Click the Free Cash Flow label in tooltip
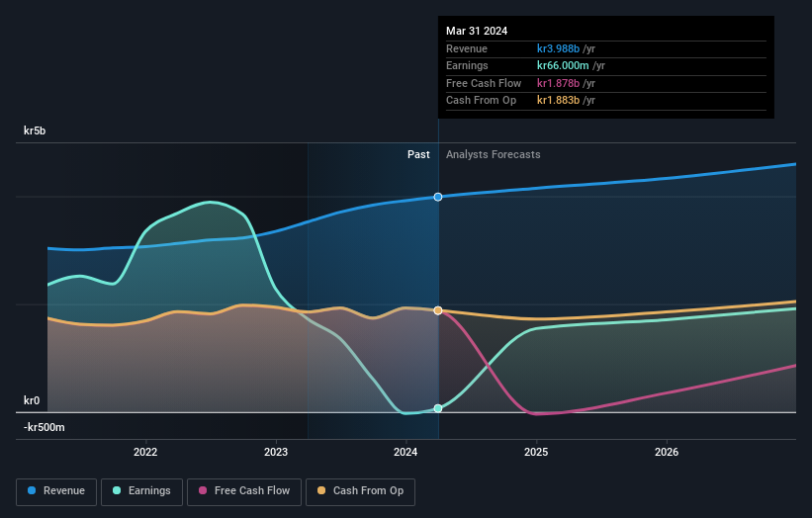Image resolution: width=812 pixels, height=518 pixels. pyautogui.click(x=484, y=83)
